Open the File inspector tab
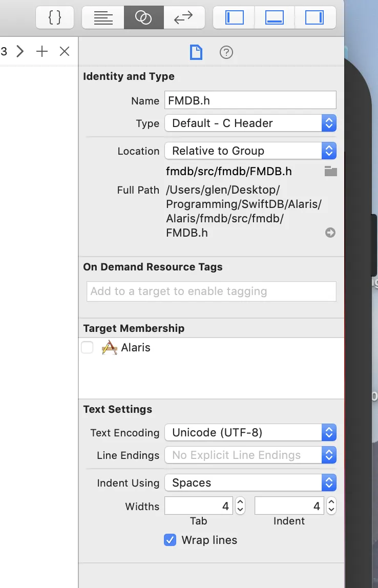The width and height of the screenshot is (378, 588). (x=196, y=52)
